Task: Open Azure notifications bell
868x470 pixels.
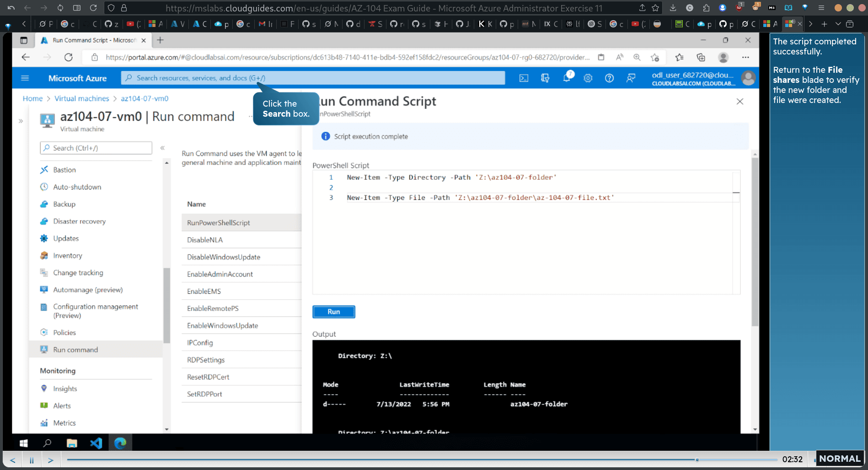Action: (567, 77)
